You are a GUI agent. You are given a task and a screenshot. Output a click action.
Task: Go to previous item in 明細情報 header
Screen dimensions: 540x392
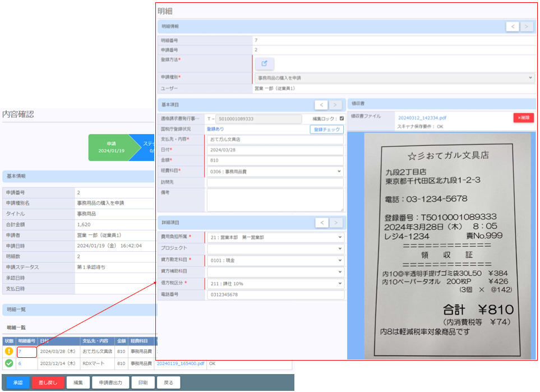(x=512, y=26)
